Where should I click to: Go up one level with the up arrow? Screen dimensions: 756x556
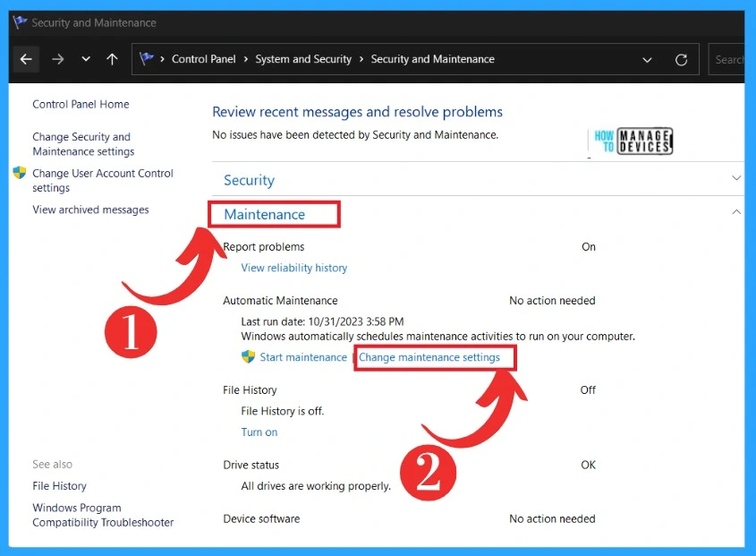(x=112, y=59)
